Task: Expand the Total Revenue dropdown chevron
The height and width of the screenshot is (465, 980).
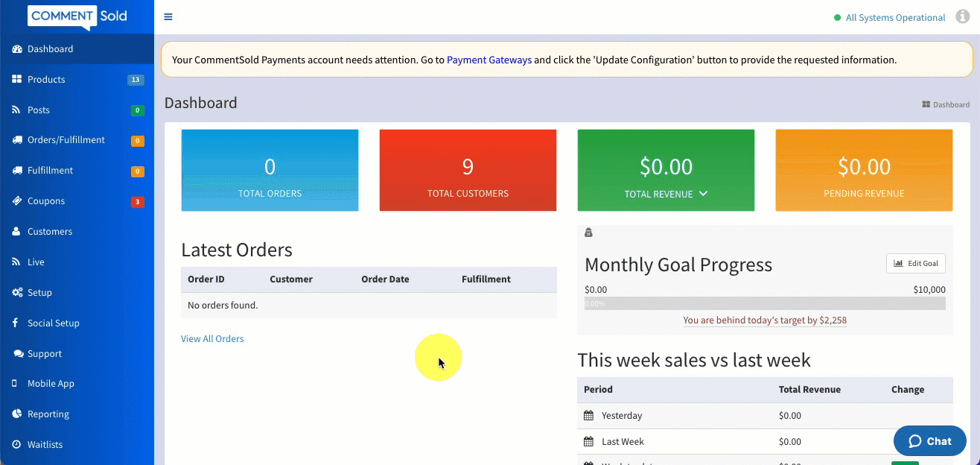Action: pyautogui.click(x=704, y=194)
